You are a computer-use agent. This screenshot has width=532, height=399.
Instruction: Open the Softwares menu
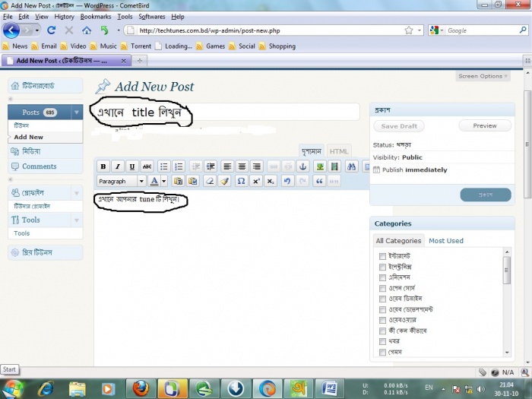(x=152, y=17)
